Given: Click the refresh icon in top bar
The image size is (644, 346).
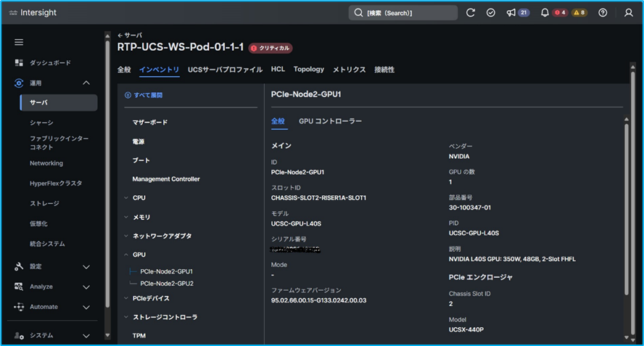Looking at the screenshot, I should coord(471,13).
